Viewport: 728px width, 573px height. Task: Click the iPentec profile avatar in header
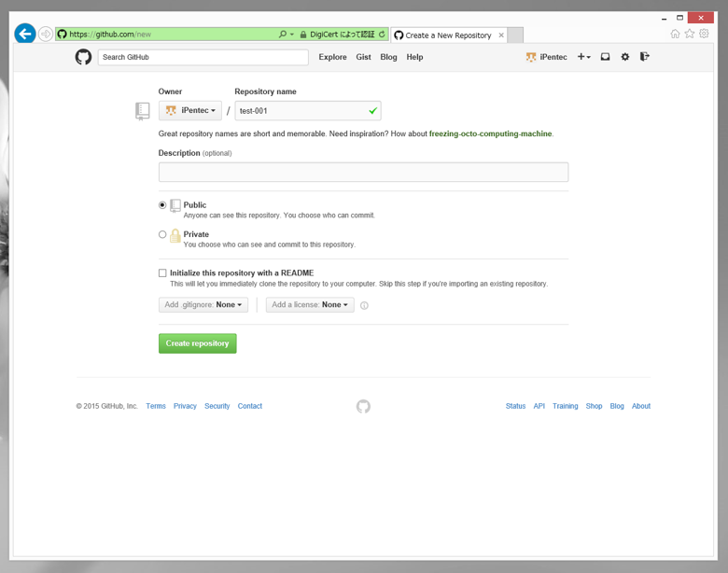[x=531, y=57]
